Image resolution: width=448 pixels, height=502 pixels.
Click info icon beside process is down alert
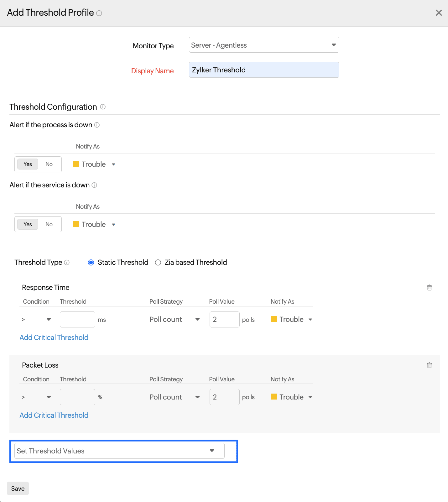click(x=97, y=125)
